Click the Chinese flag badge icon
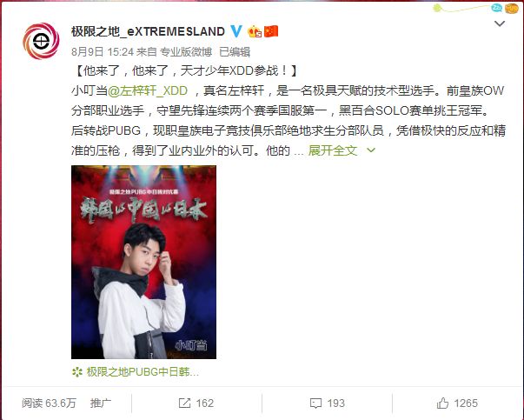The image size is (524, 420). (271, 31)
